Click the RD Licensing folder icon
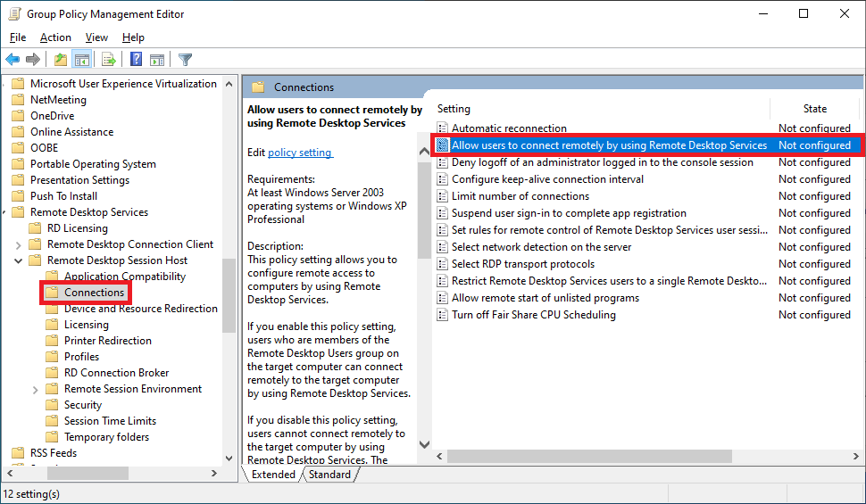Image resolution: width=866 pixels, height=504 pixels. [x=35, y=228]
